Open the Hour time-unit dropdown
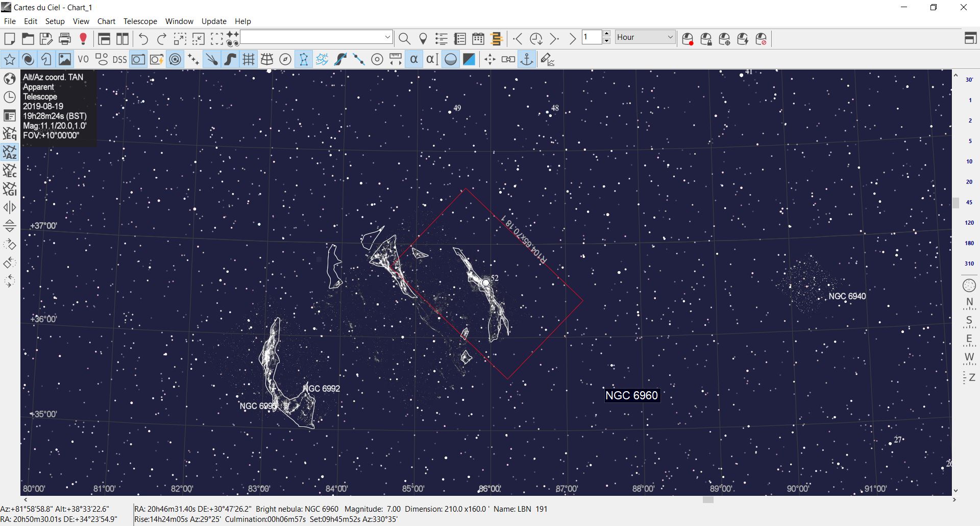Screen dimensions: 980x526 point(645,37)
